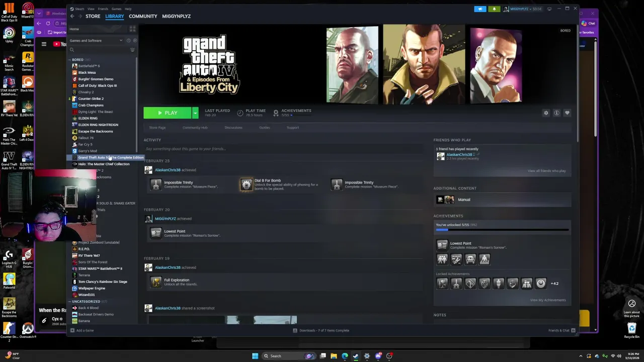Select Halo: The Master Chief Collection

[x=104, y=164]
